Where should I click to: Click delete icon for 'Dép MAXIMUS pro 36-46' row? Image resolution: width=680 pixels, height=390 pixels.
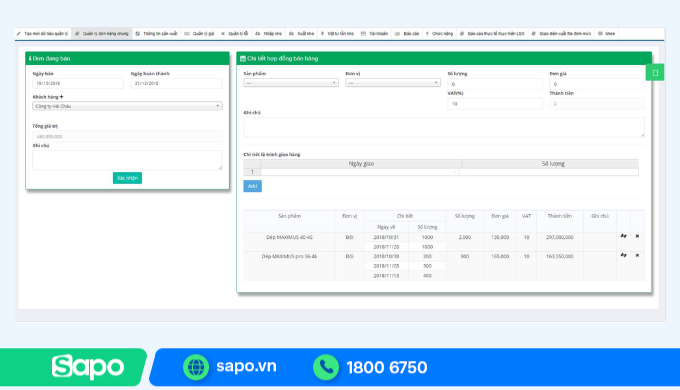[637, 255]
